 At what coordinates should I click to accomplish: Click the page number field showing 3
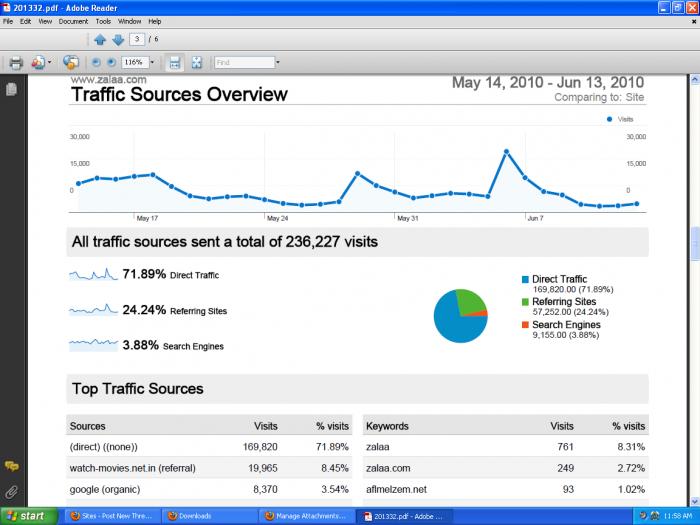137,39
